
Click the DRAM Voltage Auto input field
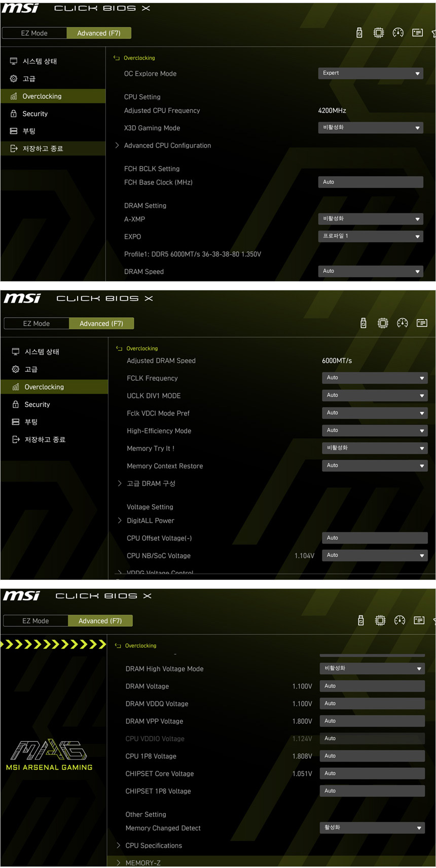click(x=372, y=686)
